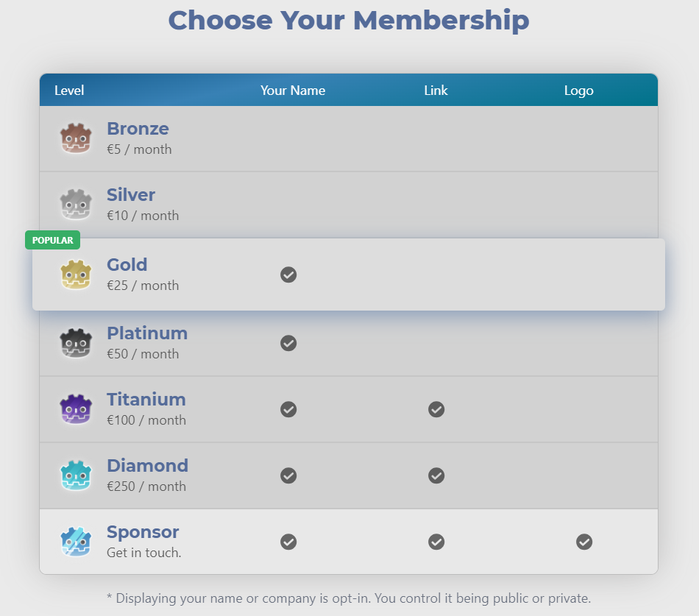Click the purple Titanium robot icon
Screen dimensions: 699x616
tap(76, 409)
